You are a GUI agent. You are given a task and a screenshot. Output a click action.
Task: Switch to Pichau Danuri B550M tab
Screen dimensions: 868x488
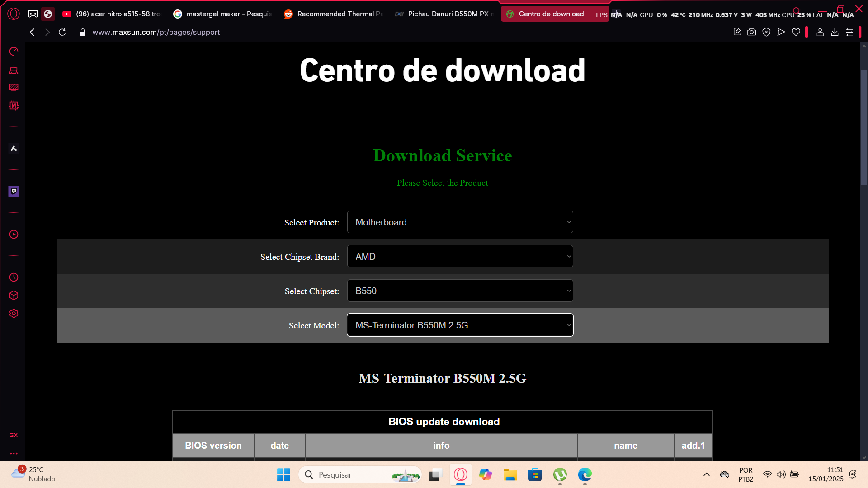pyautogui.click(x=444, y=14)
